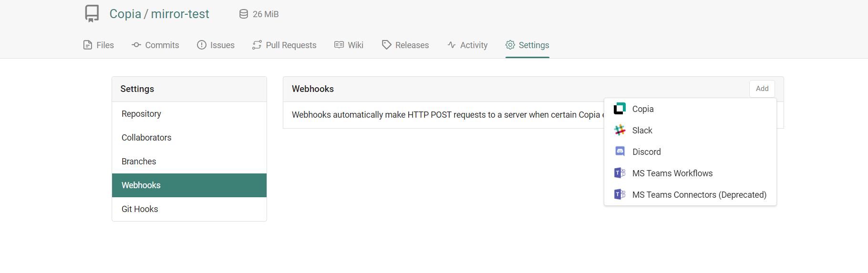Click the Copia owner link in header
The height and width of the screenshot is (273, 868).
point(125,14)
